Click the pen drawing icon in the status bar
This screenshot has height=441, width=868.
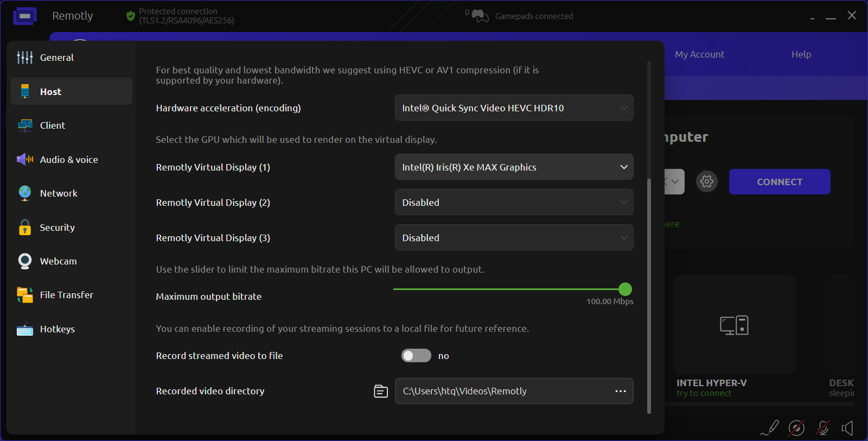pyautogui.click(x=769, y=428)
